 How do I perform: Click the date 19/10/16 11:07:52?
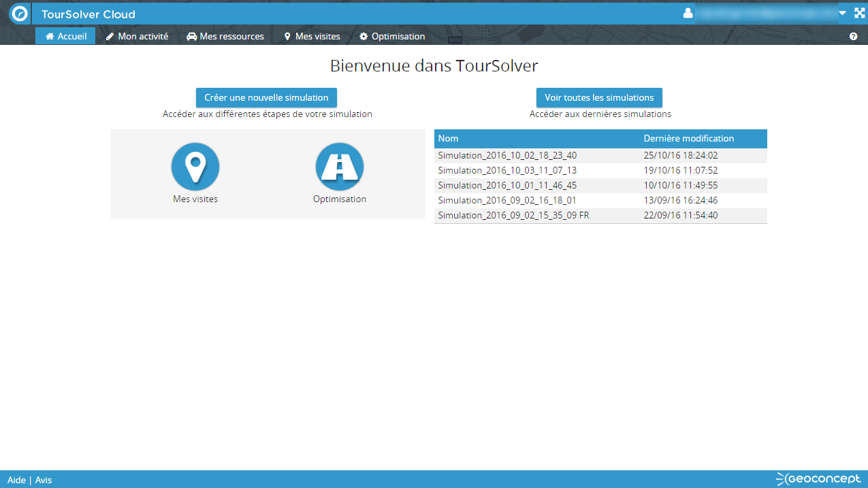tap(681, 170)
